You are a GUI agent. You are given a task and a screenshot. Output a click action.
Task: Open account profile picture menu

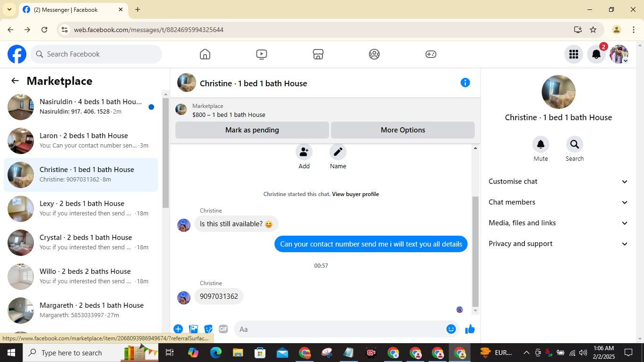pos(619,54)
